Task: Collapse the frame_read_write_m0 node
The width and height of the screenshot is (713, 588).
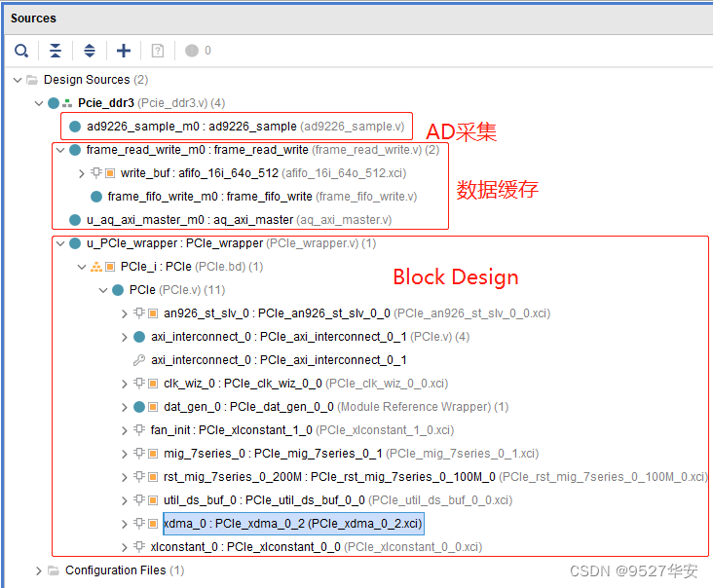Action: (x=60, y=150)
